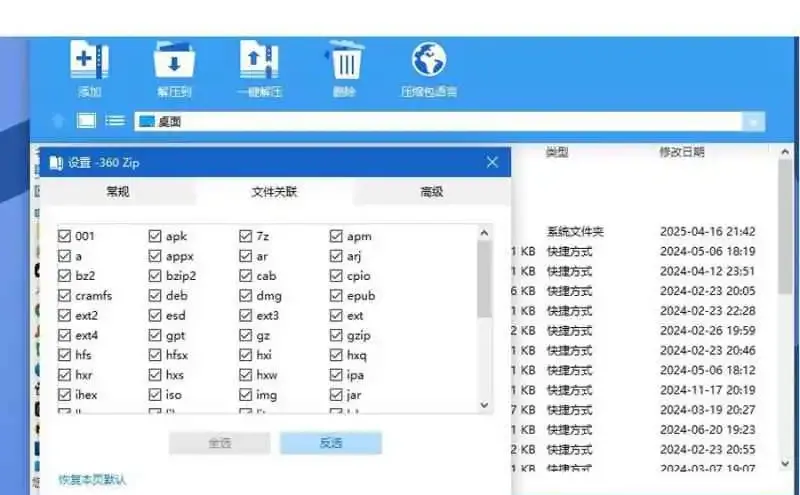Open the path bar dropdown arrow
Viewport: 800px width, 495px height.
click(x=753, y=121)
